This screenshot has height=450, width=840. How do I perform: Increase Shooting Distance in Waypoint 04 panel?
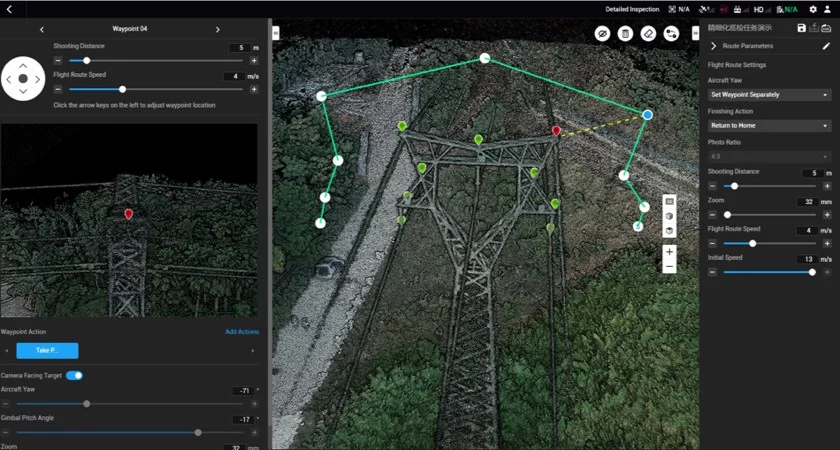click(x=254, y=61)
